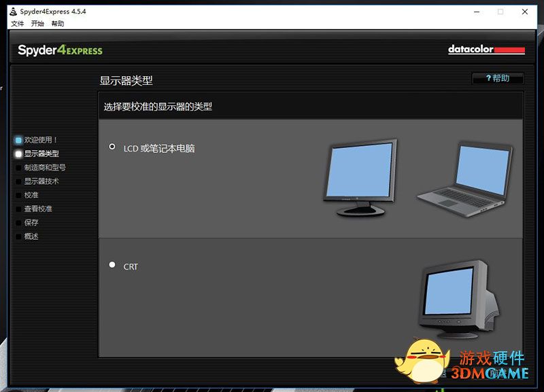Click the ?帮助 help button
The width and height of the screenshot is (544, 392).
point(498,78)
